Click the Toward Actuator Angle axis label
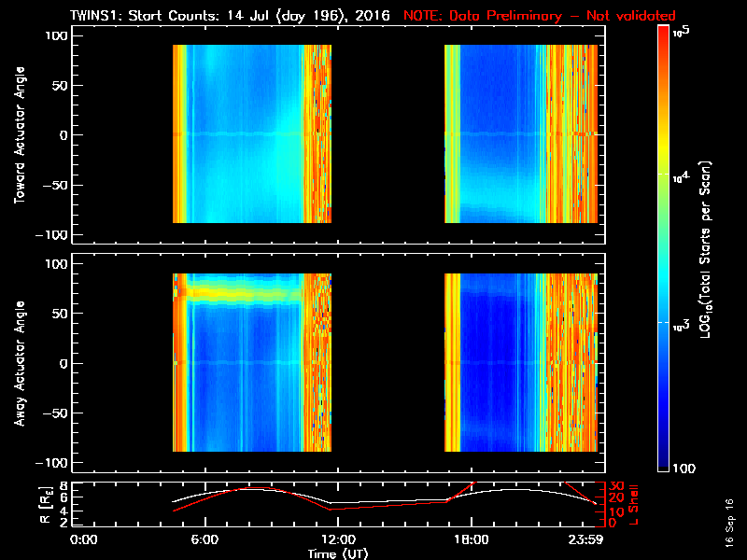This screenshot has height=560, width=747. coord(20,135)
